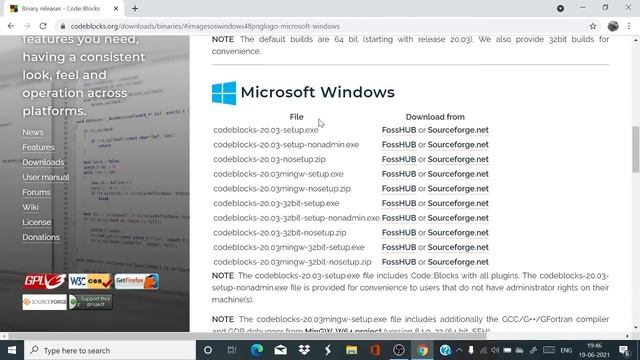Switch to Chrome in the taskbar

[x=422, y=350]
